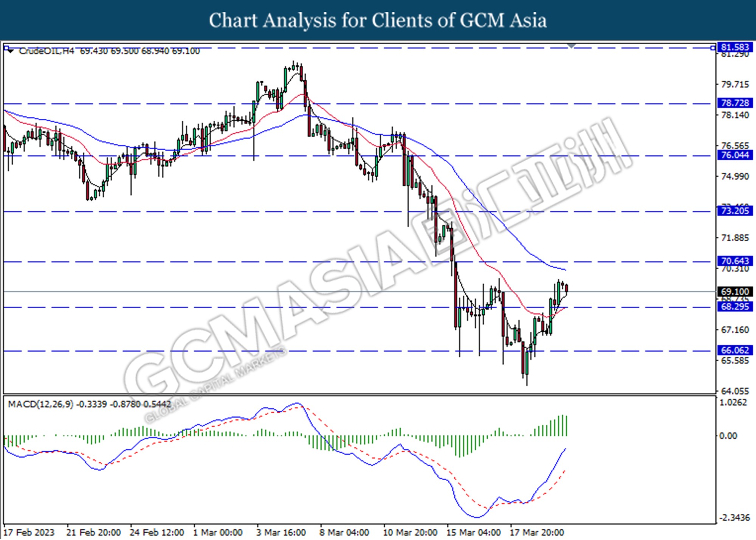Click the 68.295 price level tag
The height and width of the screenshot is (540, 756).
pos(734,306)
